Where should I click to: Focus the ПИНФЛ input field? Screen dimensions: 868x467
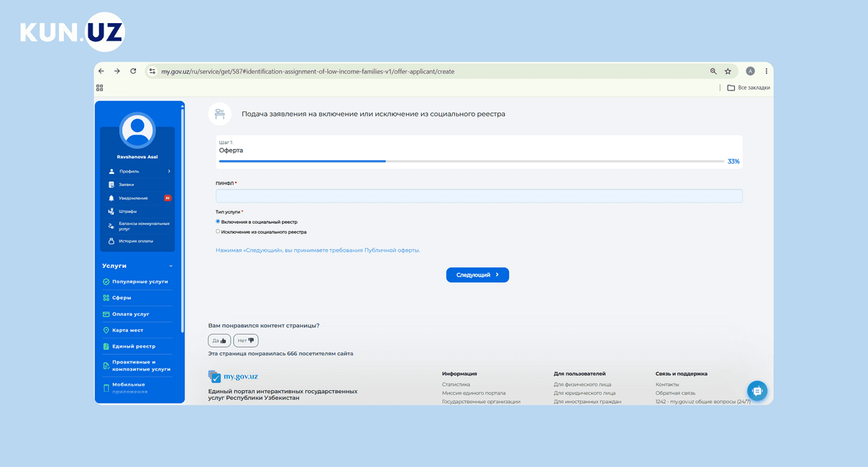click(x=479, y=195)
